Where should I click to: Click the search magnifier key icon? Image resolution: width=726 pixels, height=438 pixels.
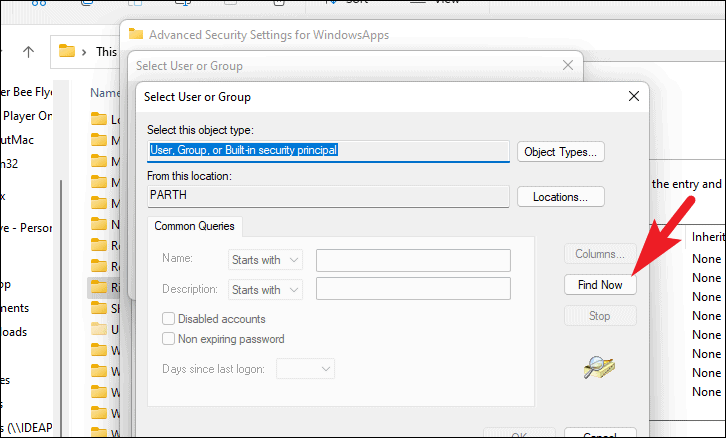point(599,368)
